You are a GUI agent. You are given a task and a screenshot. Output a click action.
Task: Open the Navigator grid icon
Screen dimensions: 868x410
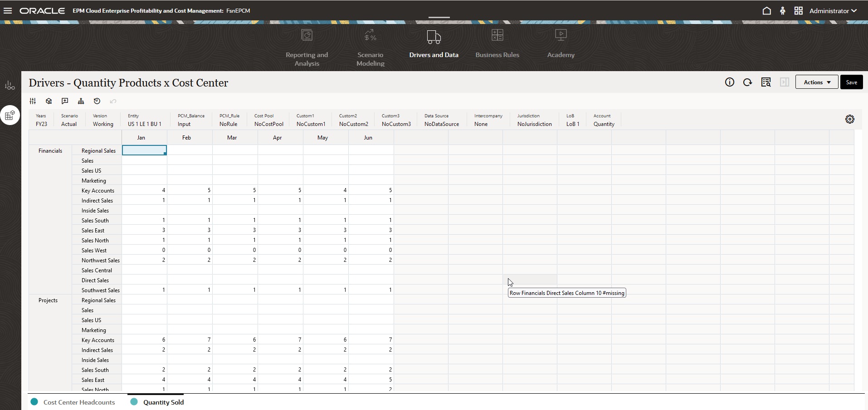(x=799, y=10)
